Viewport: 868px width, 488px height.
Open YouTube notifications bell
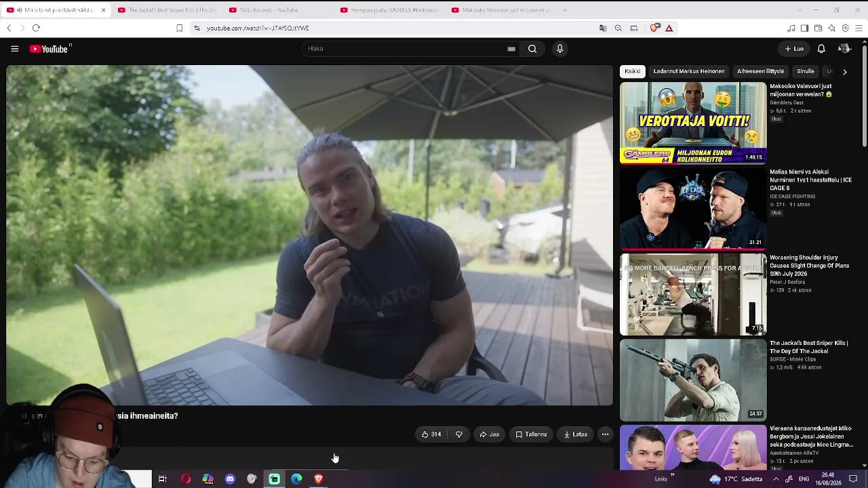[821, 49]
